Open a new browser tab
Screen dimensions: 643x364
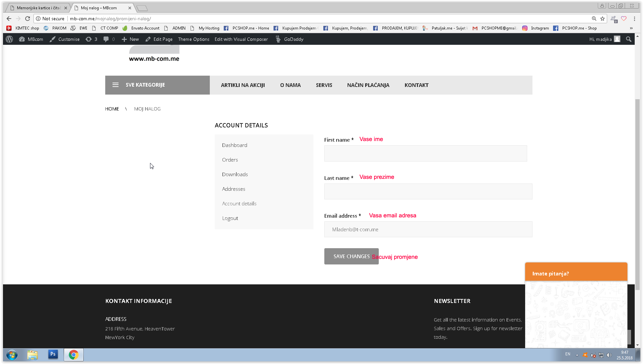(142, 8)
